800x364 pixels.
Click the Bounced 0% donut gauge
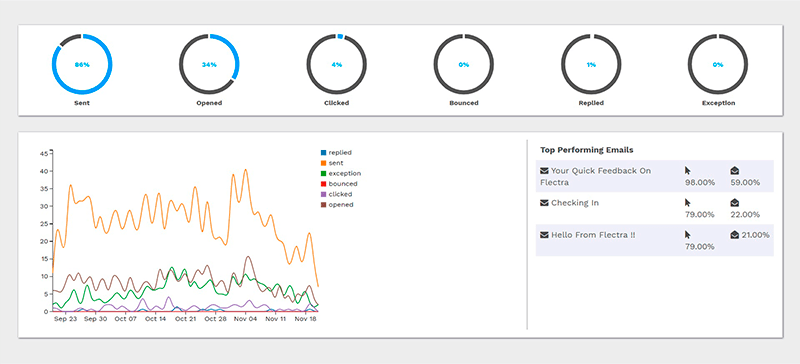[464, 65]
